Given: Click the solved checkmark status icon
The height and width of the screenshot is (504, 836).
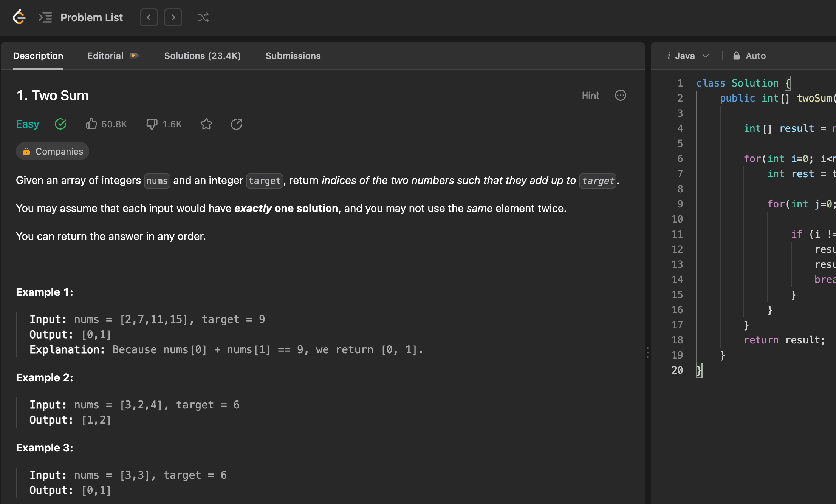Looking at the screenshot, I should 60,124.
